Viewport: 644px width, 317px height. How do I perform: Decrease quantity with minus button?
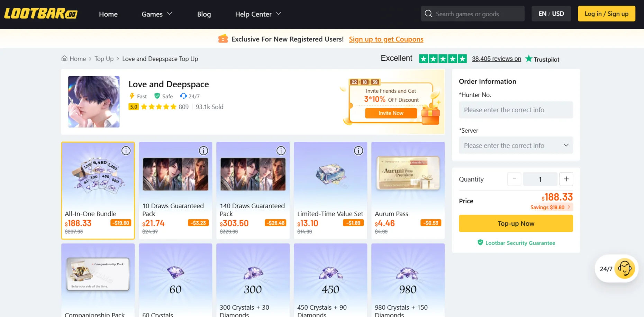click(x=514, y=179)
